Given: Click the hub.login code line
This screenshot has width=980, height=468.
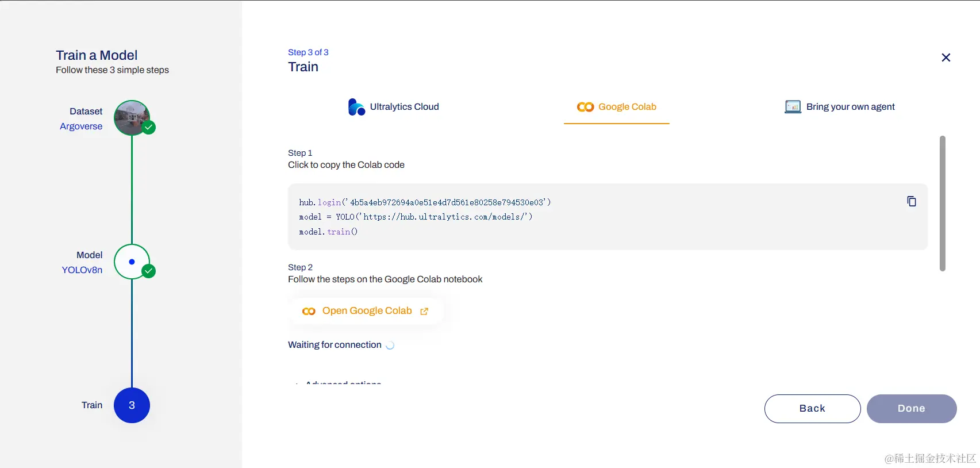Looking at the screenshot, I should [425, 202].
